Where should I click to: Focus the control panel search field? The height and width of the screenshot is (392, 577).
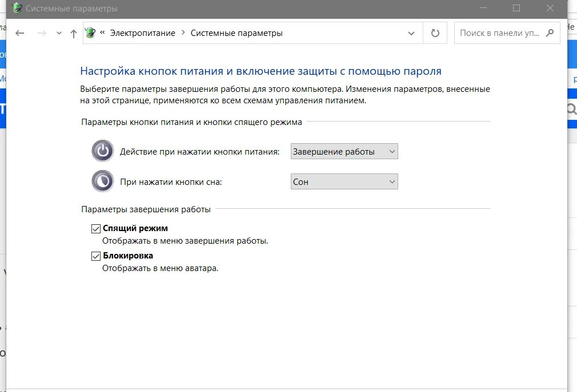pos(500,33)
